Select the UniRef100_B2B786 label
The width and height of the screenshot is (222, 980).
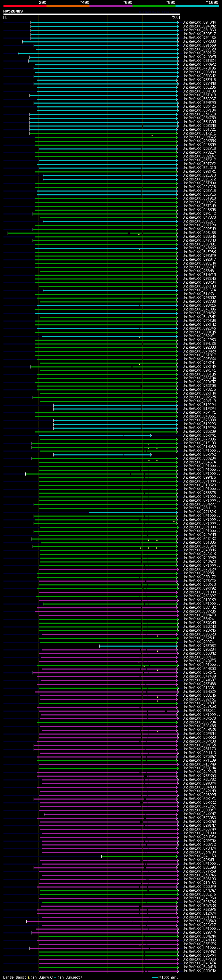click(x=199, y=902)
